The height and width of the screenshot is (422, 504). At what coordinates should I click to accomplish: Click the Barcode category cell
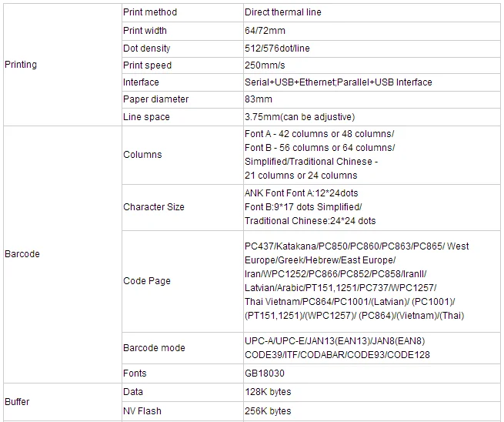pyautogui.click(x=22, y=254)
